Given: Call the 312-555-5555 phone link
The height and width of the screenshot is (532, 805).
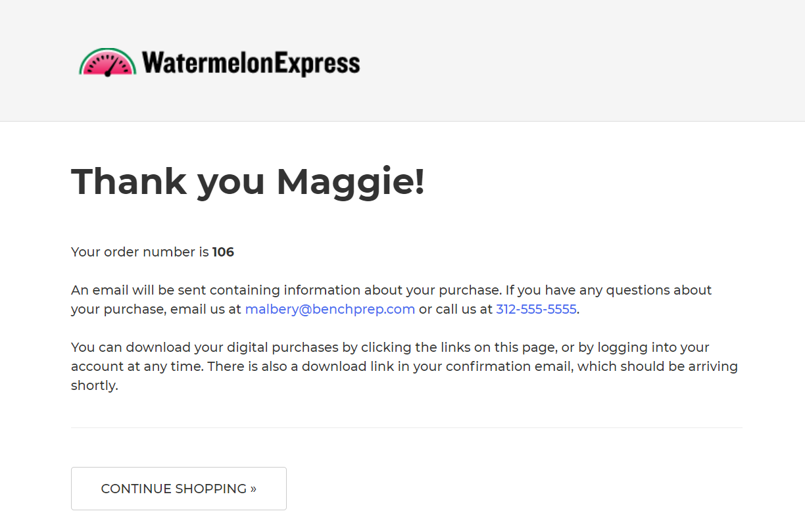Looking at the screenshot, I should pyautogui.click(x=536, y=309).
